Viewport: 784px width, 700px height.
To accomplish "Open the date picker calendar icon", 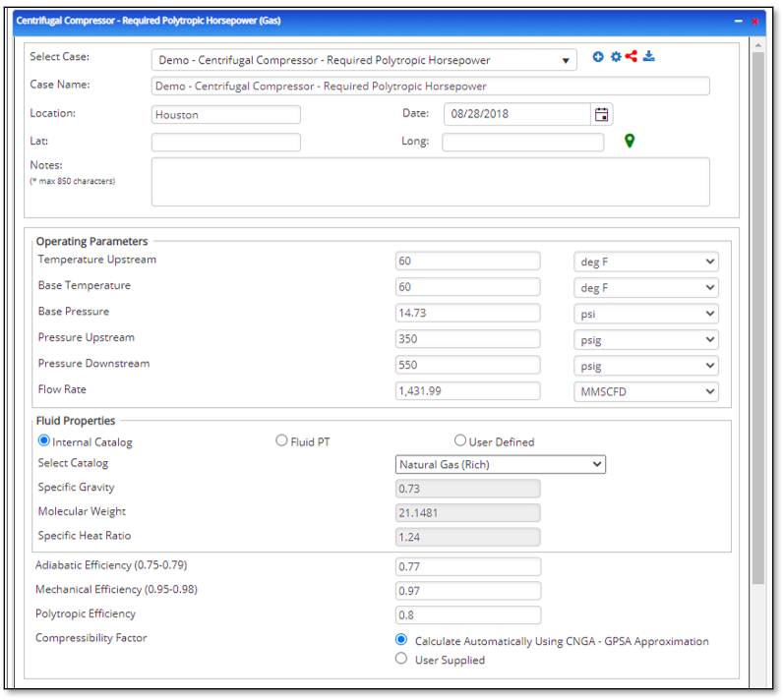I will [601, 114].
